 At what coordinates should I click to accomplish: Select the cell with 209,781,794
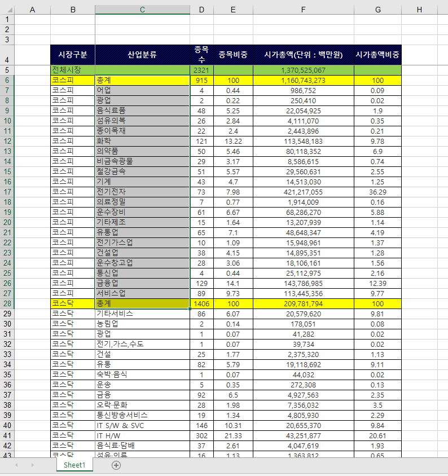click(303, 303)
